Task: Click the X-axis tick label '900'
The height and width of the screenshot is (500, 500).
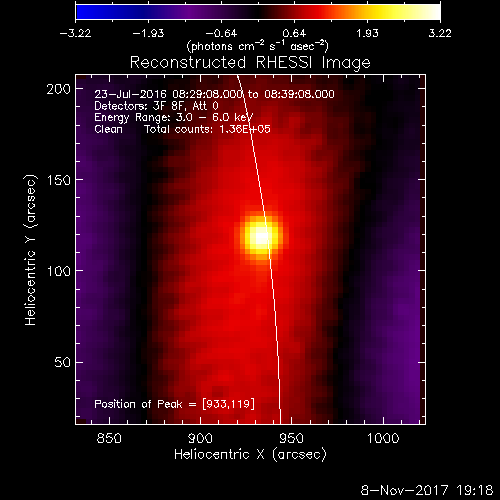Action: [200, 438]
